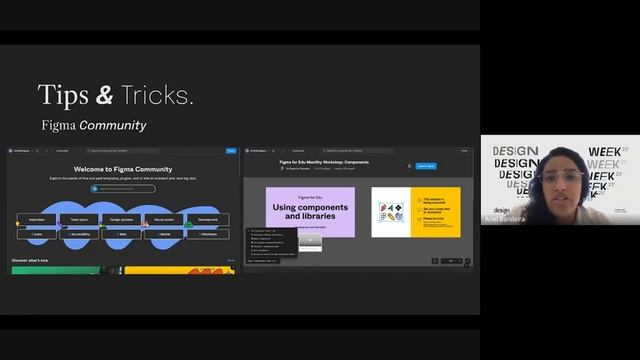Click the blue button in Community top bar

coord(231,151)
